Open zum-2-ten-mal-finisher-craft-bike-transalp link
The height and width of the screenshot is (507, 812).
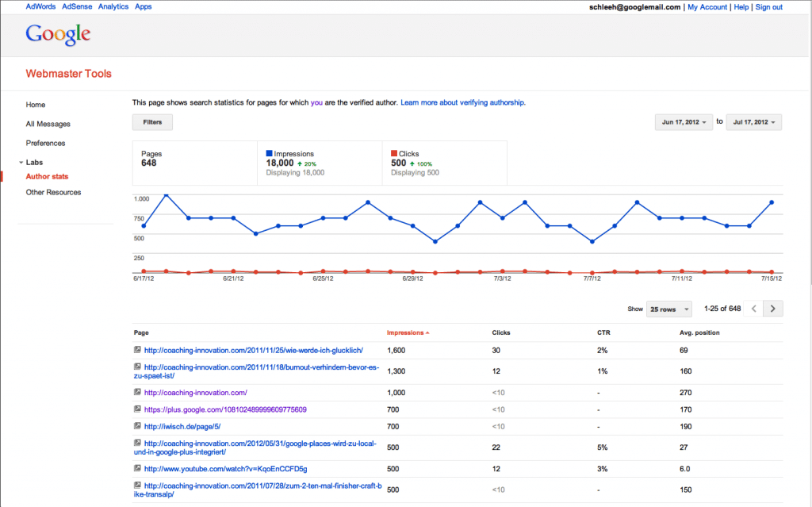click(258, 490)
